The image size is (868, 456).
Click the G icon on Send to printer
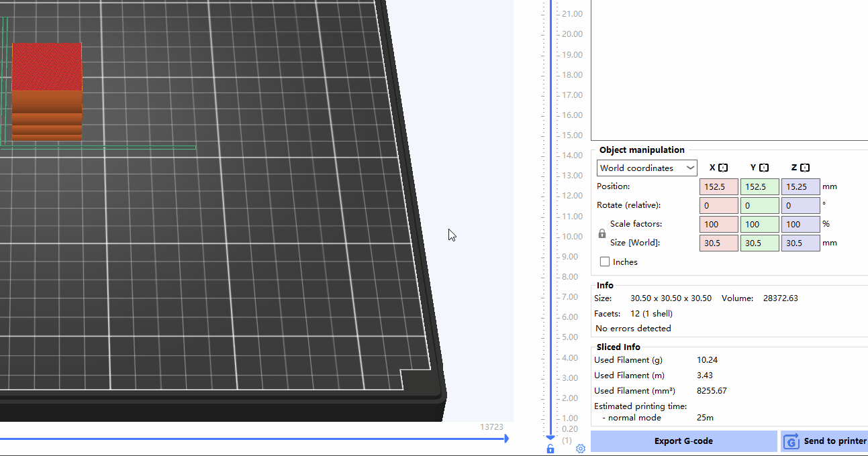792,441
